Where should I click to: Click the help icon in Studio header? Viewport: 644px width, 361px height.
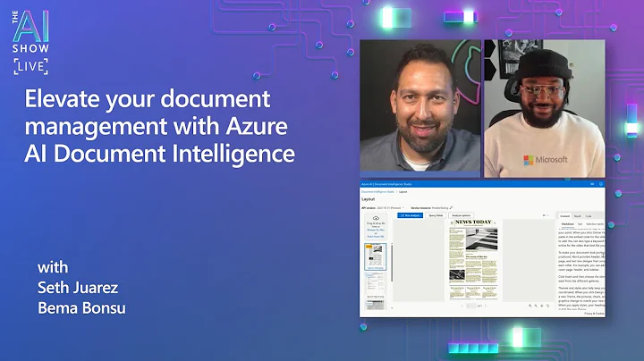tap(600, 184)
